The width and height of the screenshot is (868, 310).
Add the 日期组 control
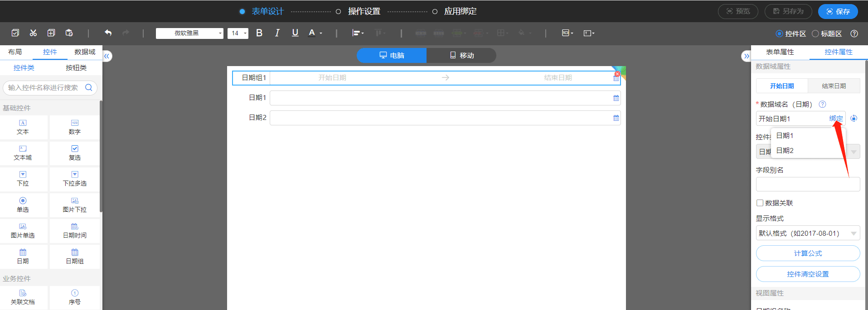click(75, 257)
